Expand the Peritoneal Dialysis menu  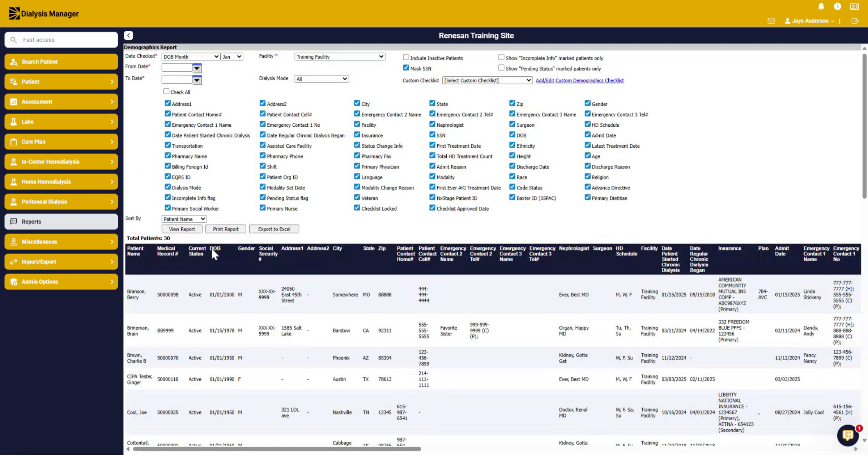pos(61,202)
